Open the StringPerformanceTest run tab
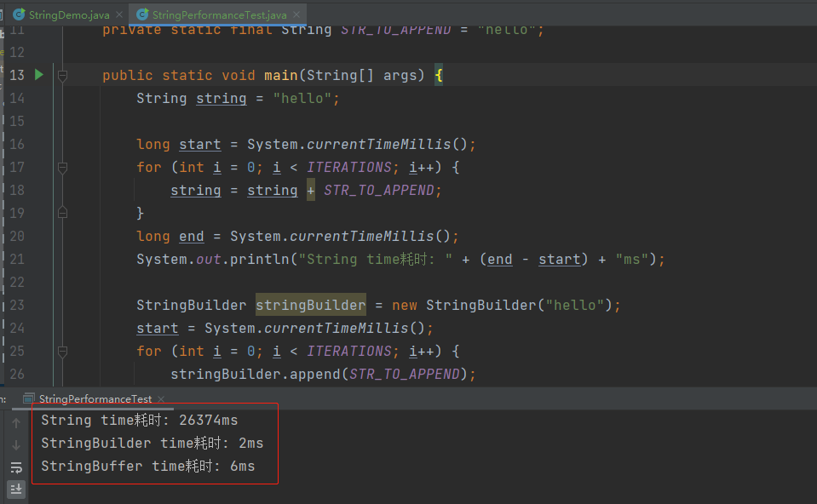The height and width of the screenshot is (504, 817). click(x=95, y=398)
